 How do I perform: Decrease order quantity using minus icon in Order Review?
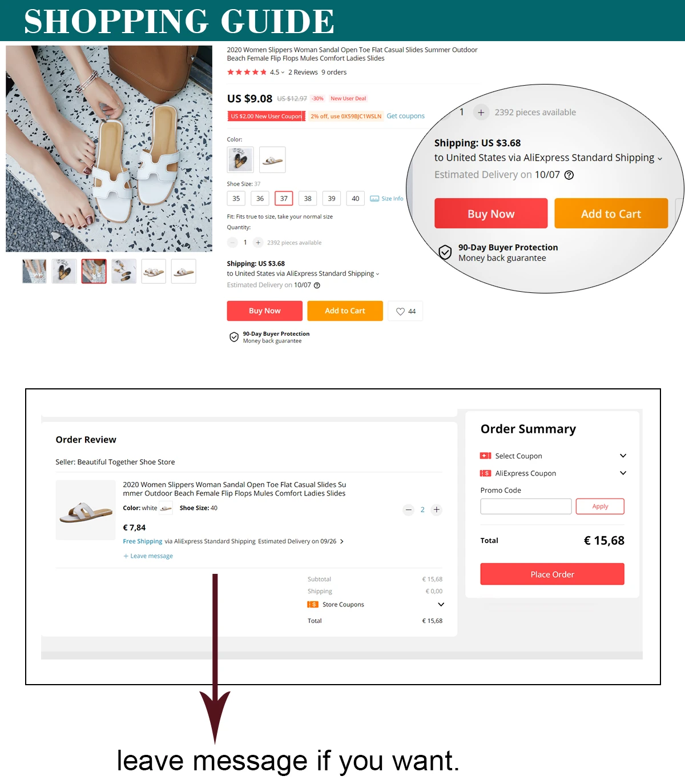tap(408, 510)
